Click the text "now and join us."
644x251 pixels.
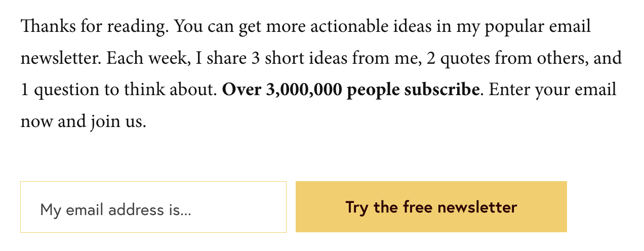click(83, 122)
